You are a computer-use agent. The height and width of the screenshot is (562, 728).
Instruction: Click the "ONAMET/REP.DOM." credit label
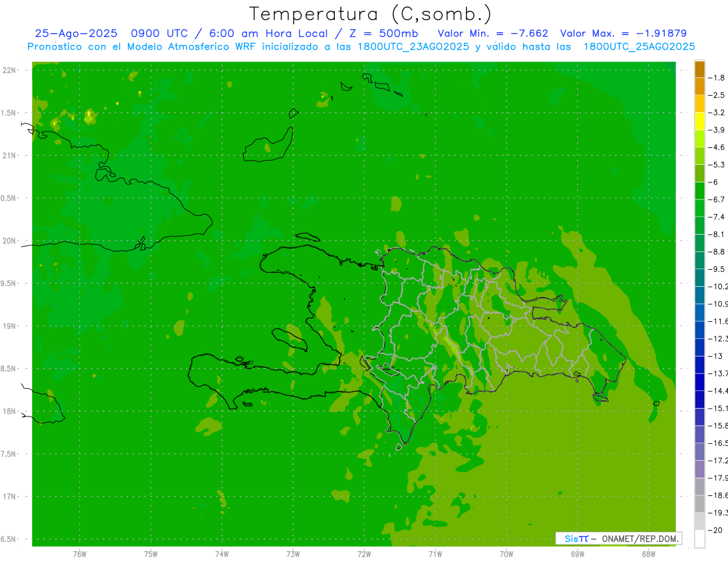(x=641, y=538)
